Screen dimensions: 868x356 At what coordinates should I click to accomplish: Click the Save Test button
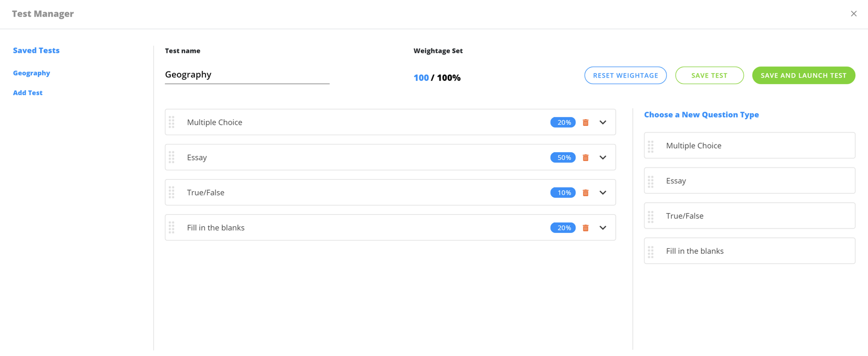pos(709,75)
